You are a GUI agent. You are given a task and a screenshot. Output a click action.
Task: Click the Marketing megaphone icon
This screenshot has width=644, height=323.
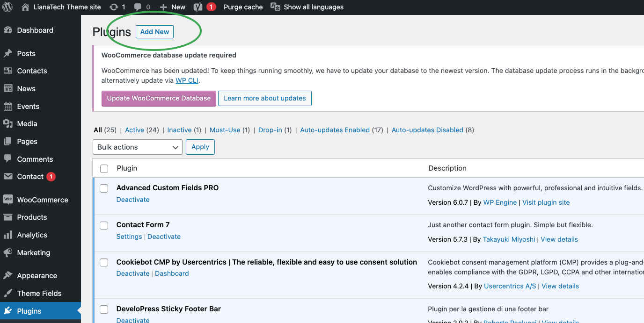pos(8,252)
